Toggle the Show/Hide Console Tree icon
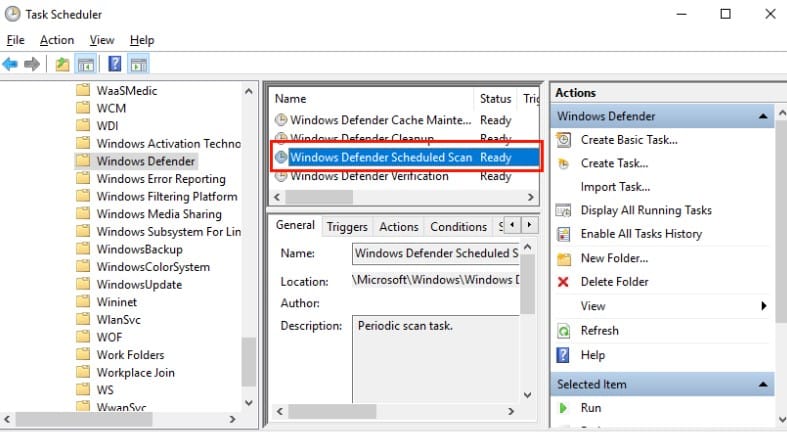 tap(85, 64)
